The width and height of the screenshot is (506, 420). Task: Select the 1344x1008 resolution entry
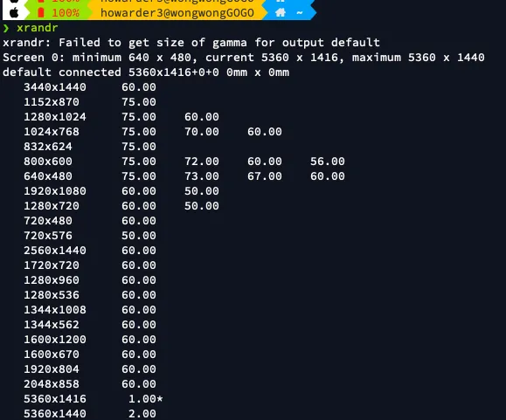[x=55, y=309]
